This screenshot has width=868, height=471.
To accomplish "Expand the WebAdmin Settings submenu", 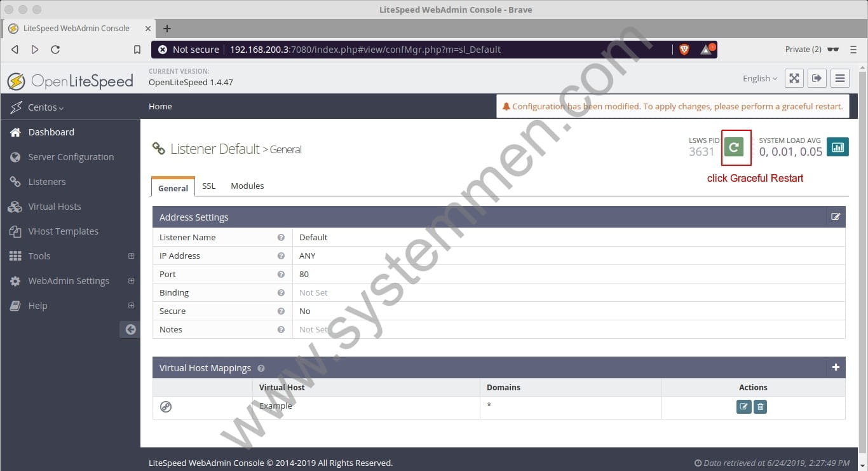I will (131, 280).
